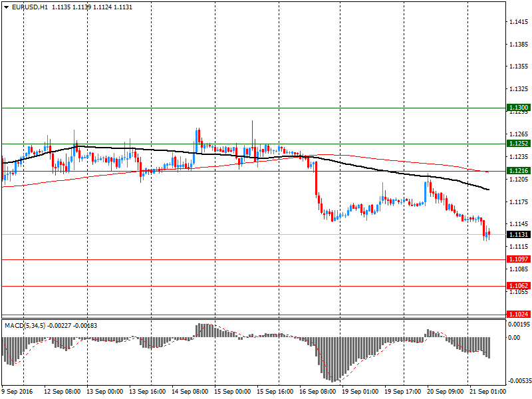
Task: Click the 1.1024 red support level label
Action: 518,314
